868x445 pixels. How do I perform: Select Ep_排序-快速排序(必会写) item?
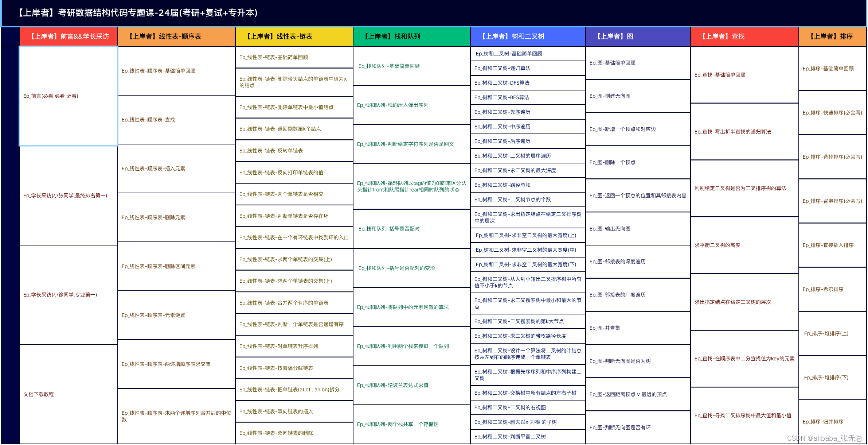pos(832,113)
